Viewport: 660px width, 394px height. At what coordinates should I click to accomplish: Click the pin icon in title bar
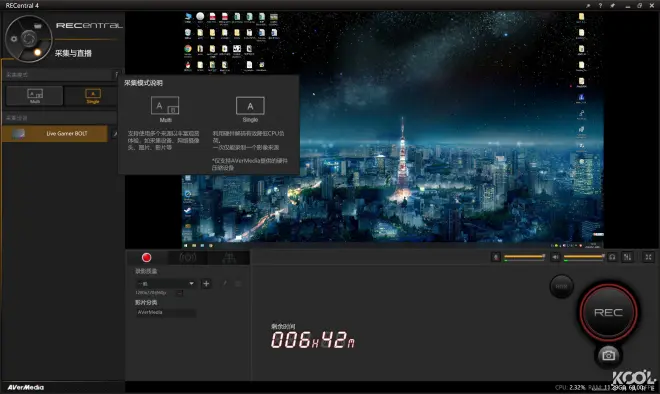[x=612, y=5]
